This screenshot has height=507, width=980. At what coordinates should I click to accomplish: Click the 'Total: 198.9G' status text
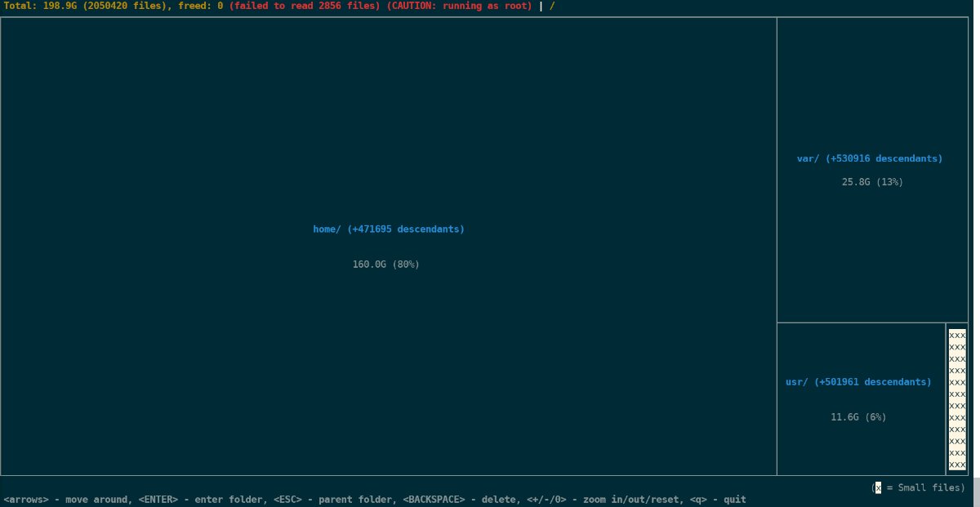tap(40, 6)
